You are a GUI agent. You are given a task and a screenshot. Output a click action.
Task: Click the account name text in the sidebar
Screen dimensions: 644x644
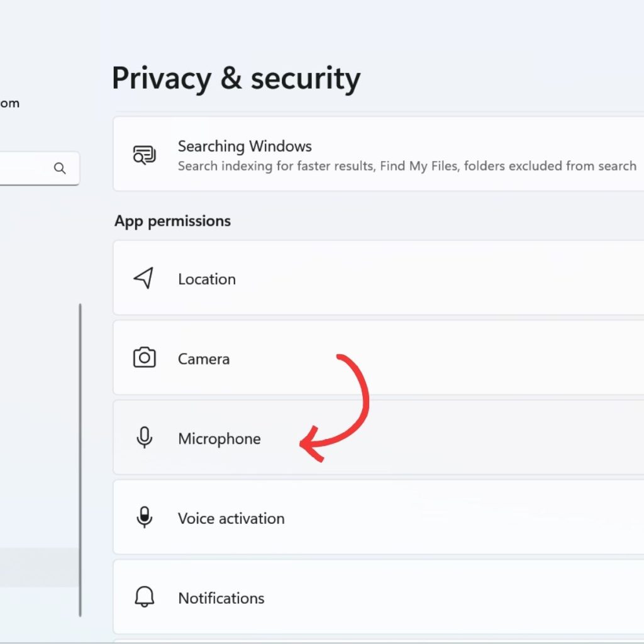tap(9, 103)
